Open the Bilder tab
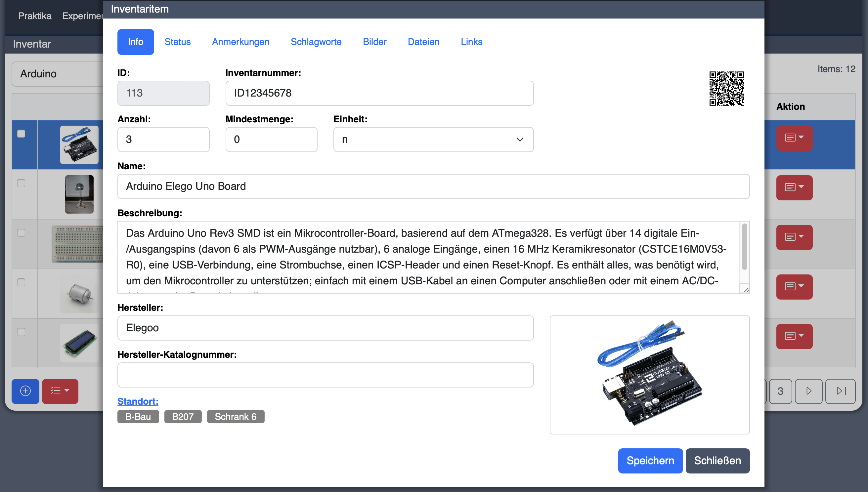This screenshot has width=868, height=492. [x=374, y=42]
